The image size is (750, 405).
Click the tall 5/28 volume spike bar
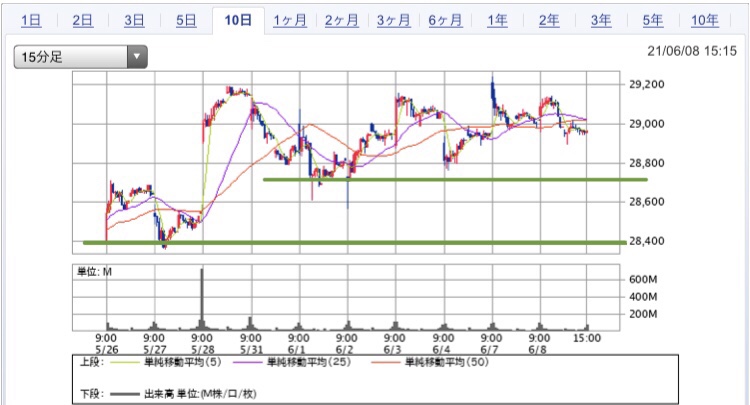[x=202, y=299]
